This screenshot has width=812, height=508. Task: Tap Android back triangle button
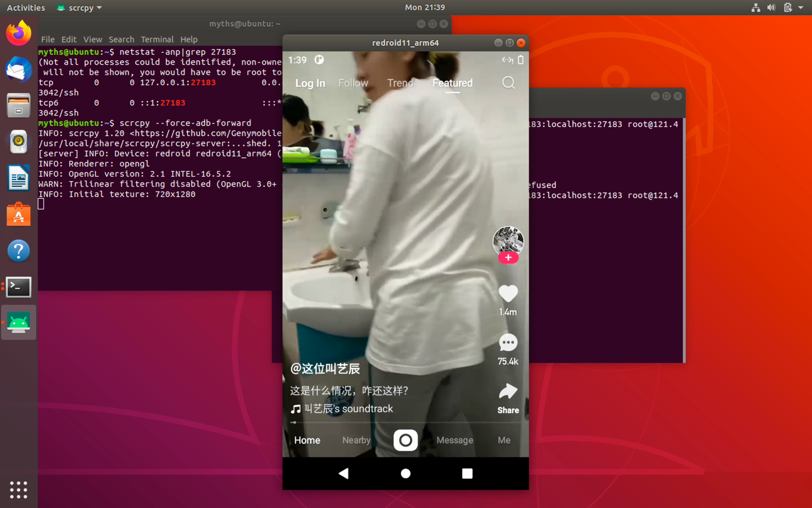tap(344, 473)
